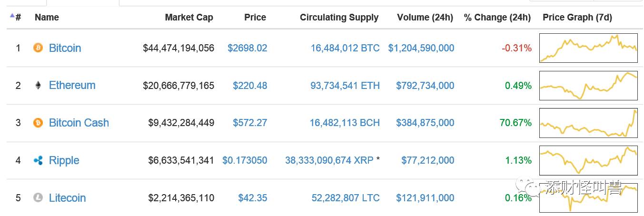
Task: Open the Bitcoin Cash name link
Action: pyautogui.click(x=79, y=123)
